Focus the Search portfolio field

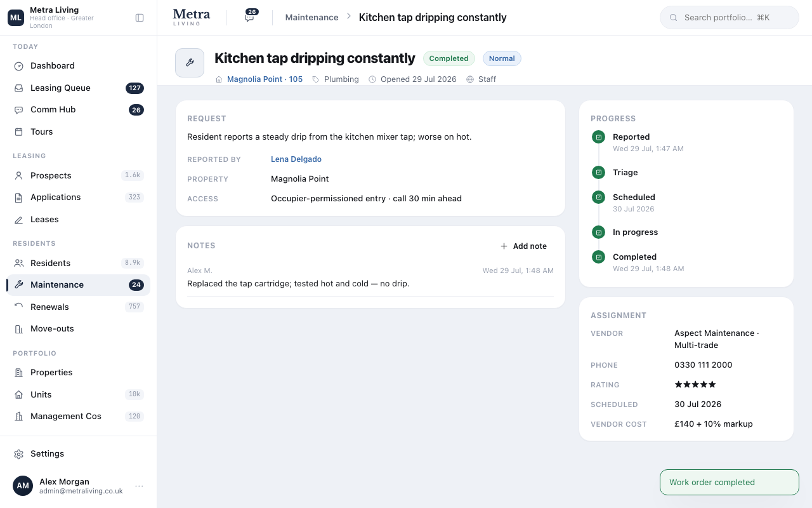coord(730,18)
